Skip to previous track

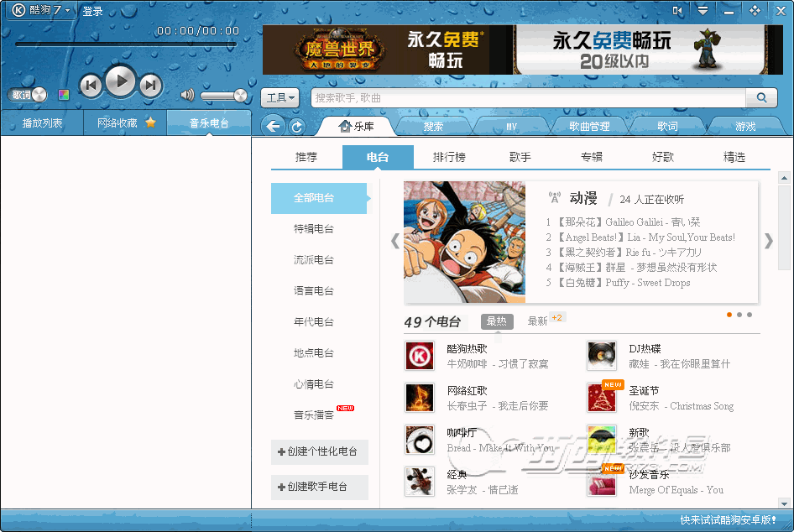point(91,85)
